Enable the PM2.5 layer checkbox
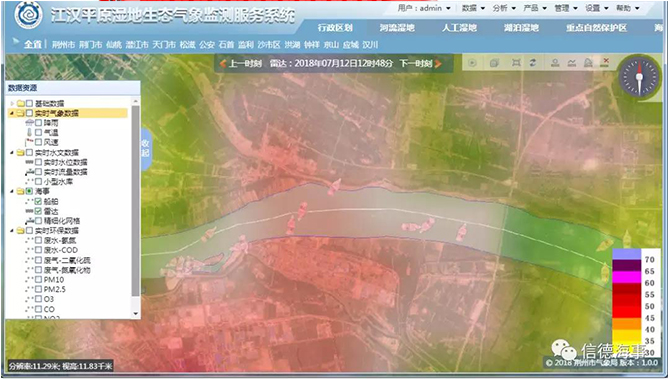This screenshot has width=670, height=380. [x=38, y=289]
